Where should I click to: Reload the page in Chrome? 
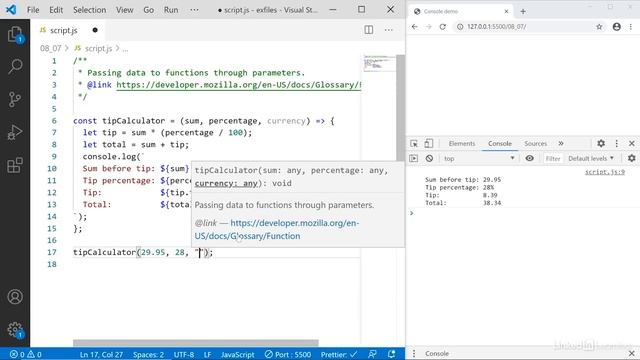coord(442,27)
